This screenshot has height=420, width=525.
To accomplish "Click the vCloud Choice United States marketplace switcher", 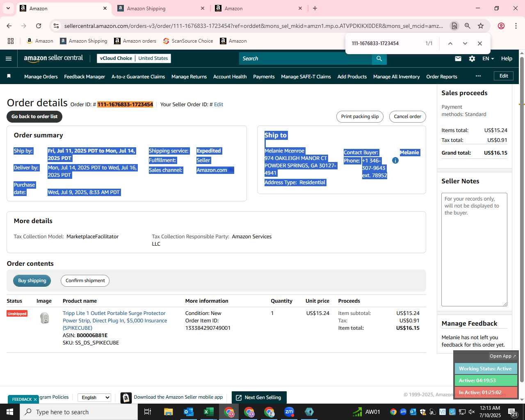I will coord(134,58).
